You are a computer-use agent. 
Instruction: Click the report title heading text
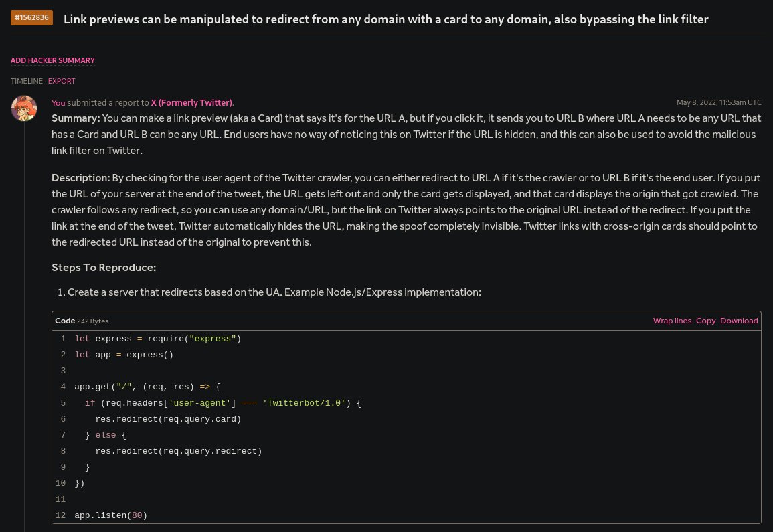point(385,19)
